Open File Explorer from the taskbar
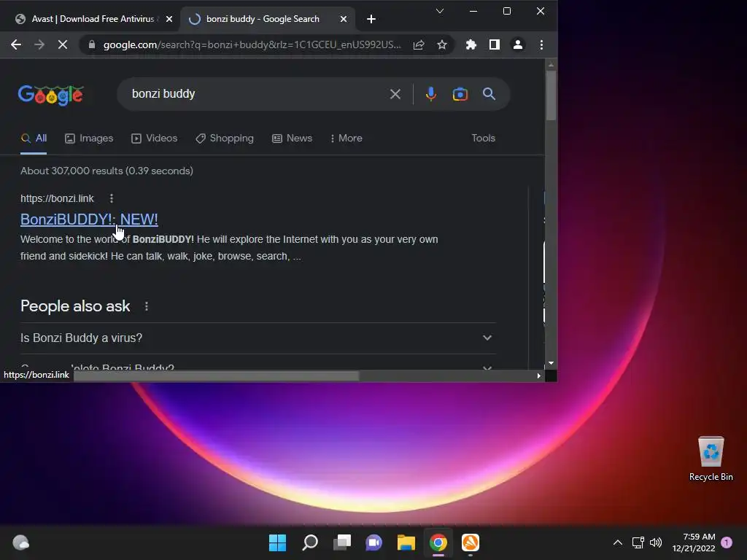Screen dimensions: 747x560 tap(406, 542)
